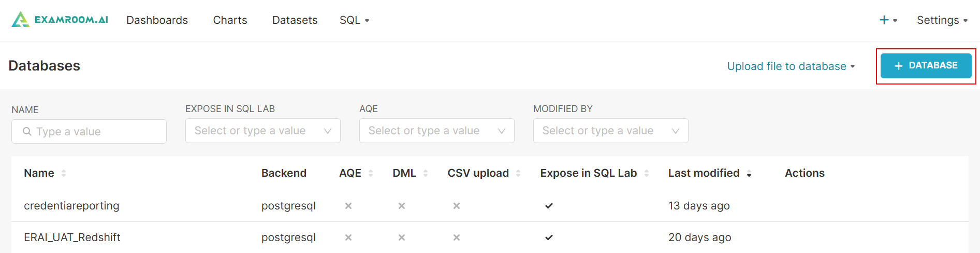980x253 pixels.
Task: Open the Charts page
Action: (x=230, y=20)
